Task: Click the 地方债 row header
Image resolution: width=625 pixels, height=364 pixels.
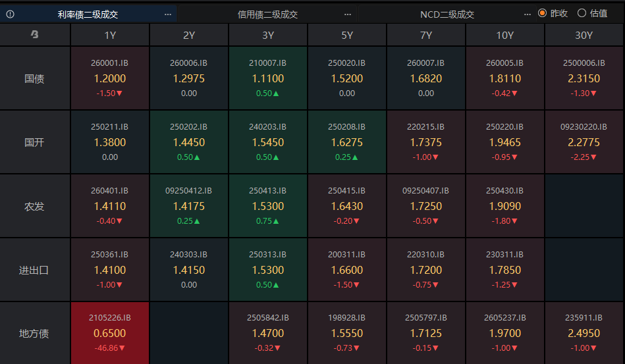Action: click(x=35, y=334)
